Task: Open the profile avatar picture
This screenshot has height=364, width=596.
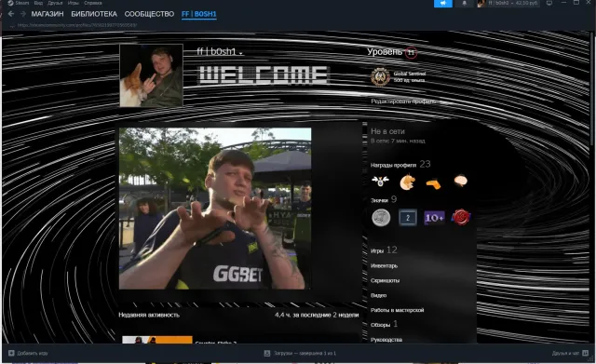Action: pos(151,75)
